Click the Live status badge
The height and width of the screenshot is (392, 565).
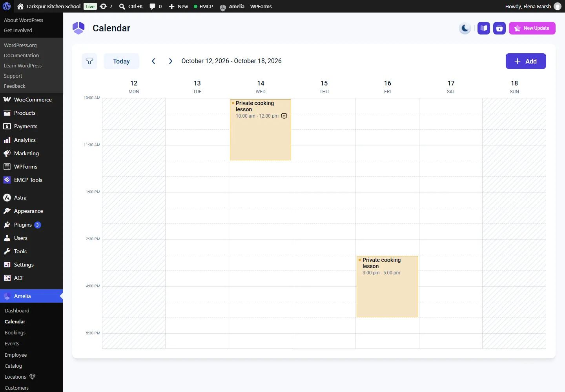tap(90, 6)
